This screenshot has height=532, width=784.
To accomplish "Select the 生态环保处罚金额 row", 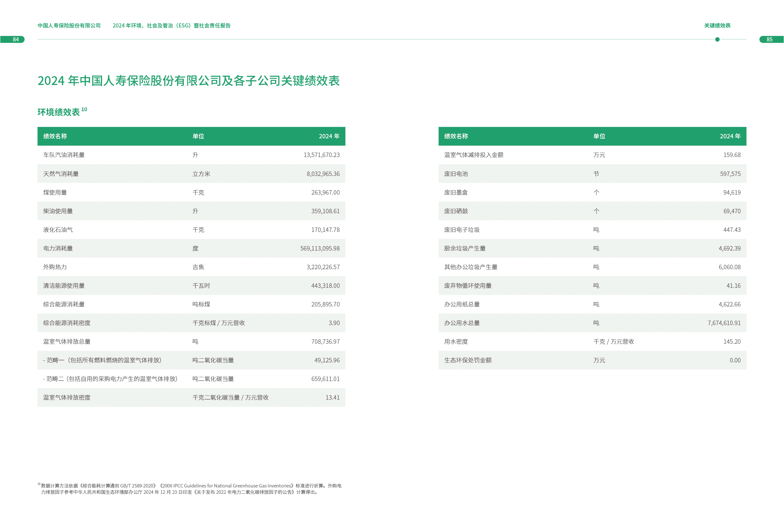I will [592, 360].
